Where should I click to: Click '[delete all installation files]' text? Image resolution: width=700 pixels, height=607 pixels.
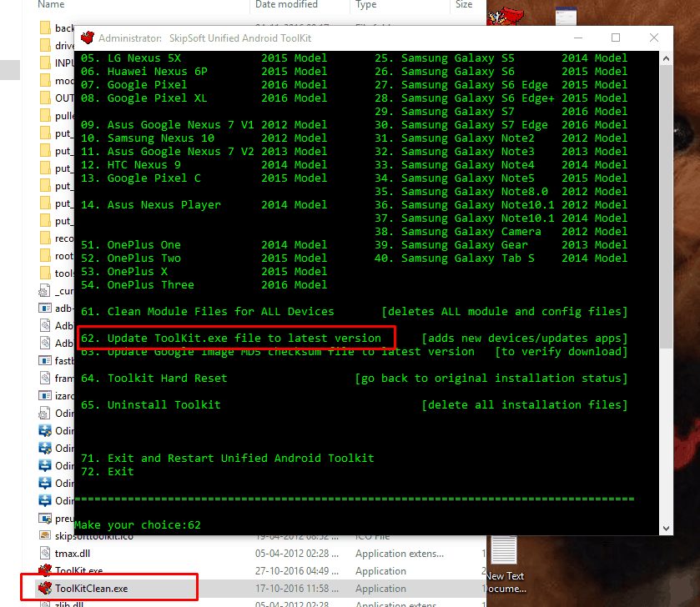point(525,405)
